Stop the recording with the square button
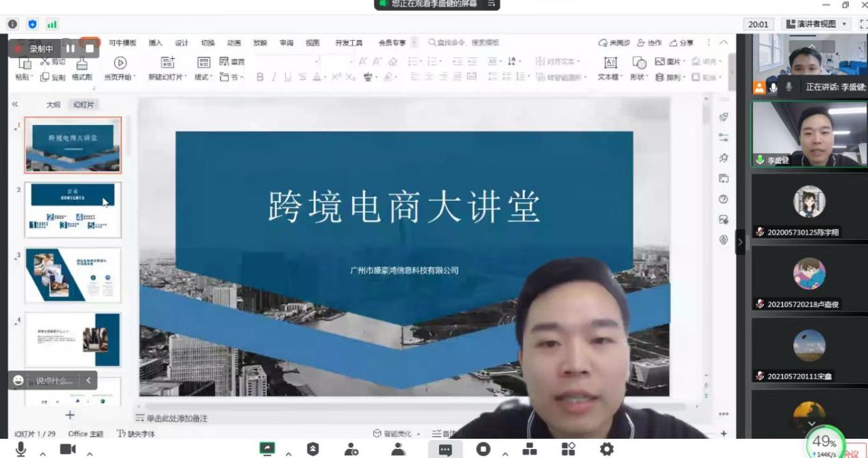Image resolution: width=868 pixels, height=458 pixels. click(90, 49)
